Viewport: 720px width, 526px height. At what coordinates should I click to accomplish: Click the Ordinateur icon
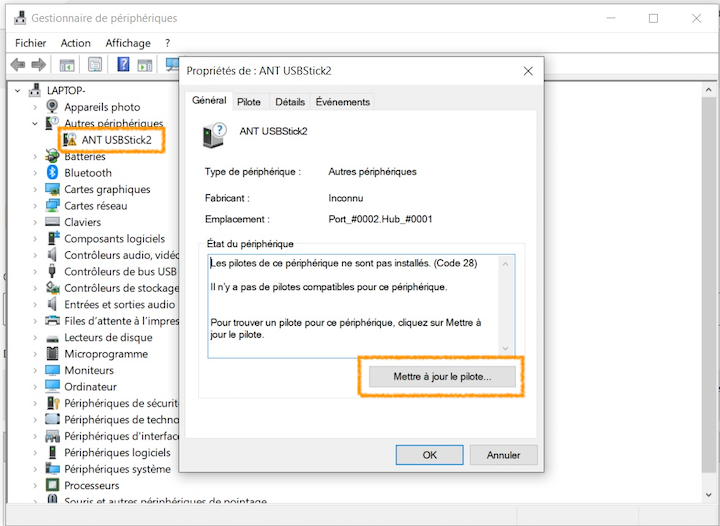[52, 386]
